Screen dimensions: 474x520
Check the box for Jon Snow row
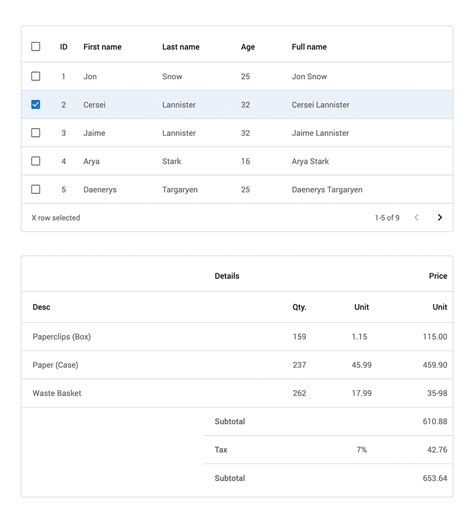coord(36,76)
